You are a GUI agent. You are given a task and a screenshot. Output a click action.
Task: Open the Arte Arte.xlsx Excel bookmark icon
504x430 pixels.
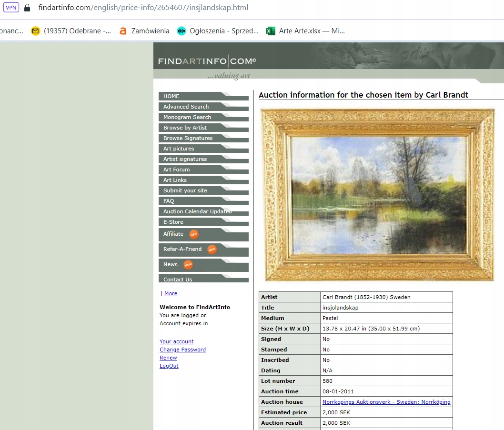coord(270,31)
